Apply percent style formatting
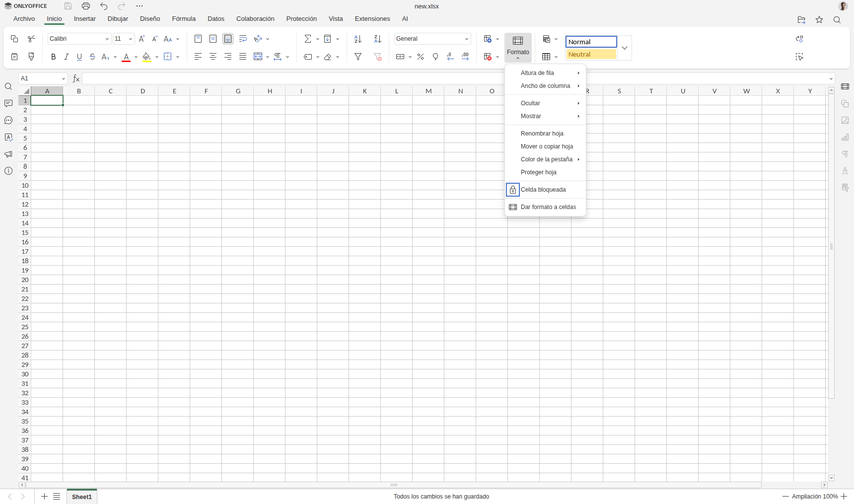Image resolution: width=854 pixels, height=504 pixels. (x=420, y=57)
